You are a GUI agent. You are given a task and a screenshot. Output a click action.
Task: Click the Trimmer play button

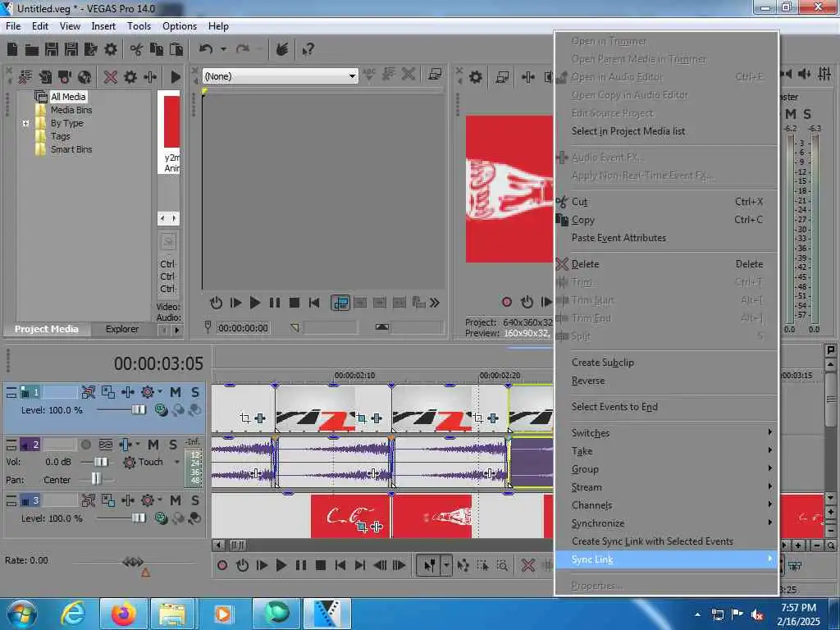pyautogui.click(x=255, y=303)
